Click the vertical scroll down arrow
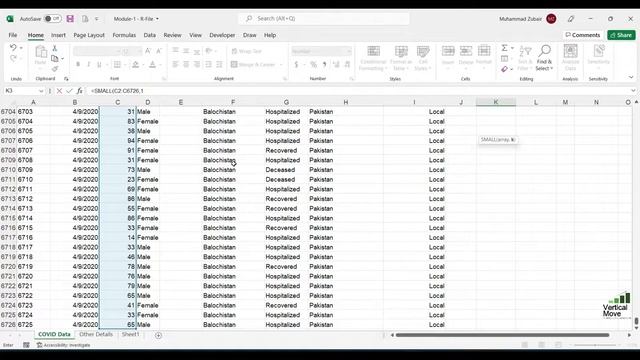640x360 pixels. pos(636,327)
